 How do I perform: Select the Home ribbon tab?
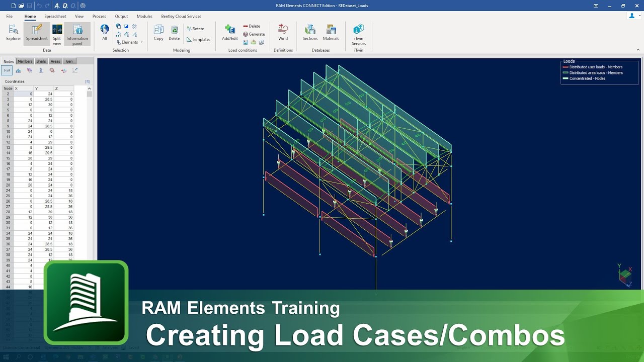pyautogui.click(x=30, y=16)
